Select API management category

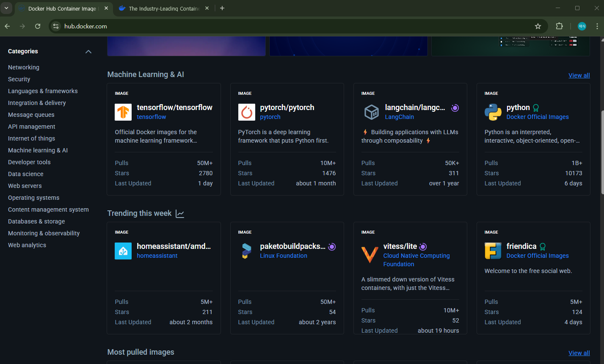pyautogui.click(x=32, y=127)
